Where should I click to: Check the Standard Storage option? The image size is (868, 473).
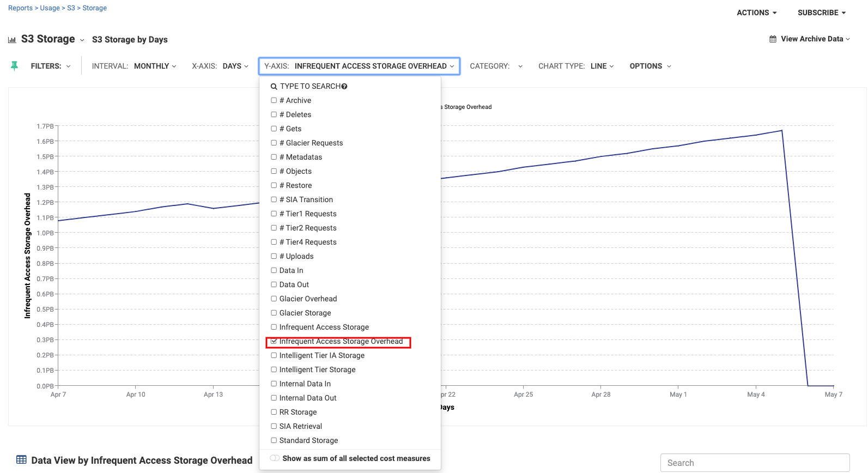(274, 440)
